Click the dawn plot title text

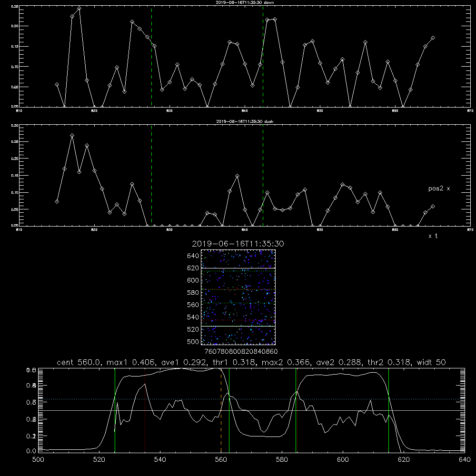pyautogui.click(x=245, y=2)
